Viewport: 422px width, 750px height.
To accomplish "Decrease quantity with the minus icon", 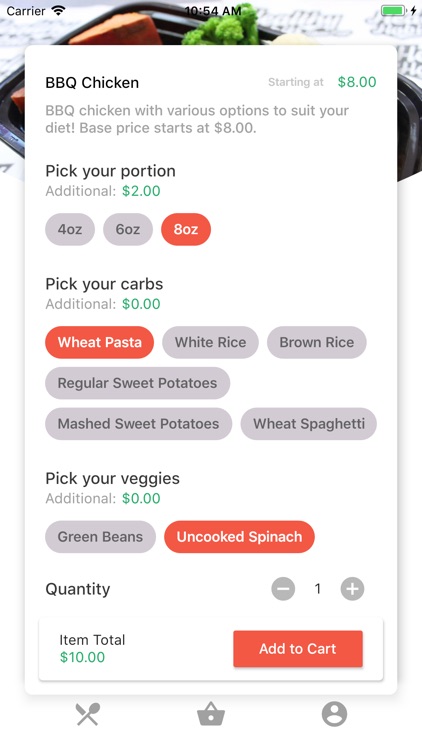I will [x=283, y=589].
